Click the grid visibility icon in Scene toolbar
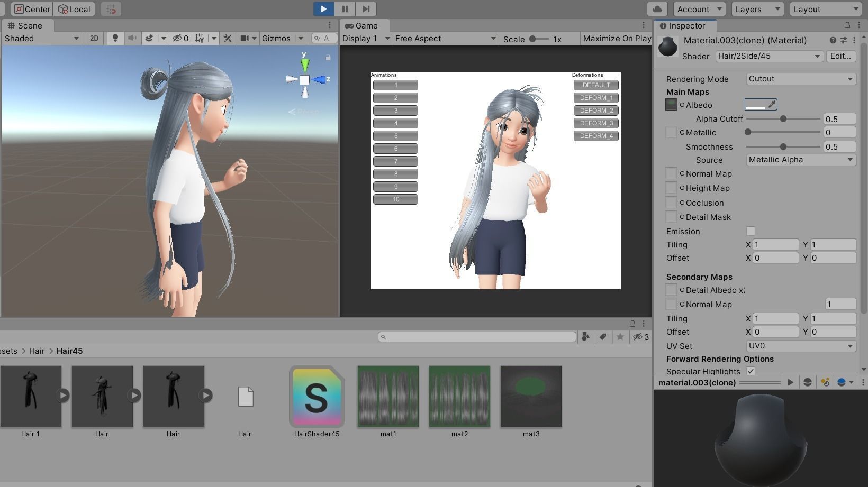Image resolution: width=868 pixels, height=487 pixels. point(198,38)
